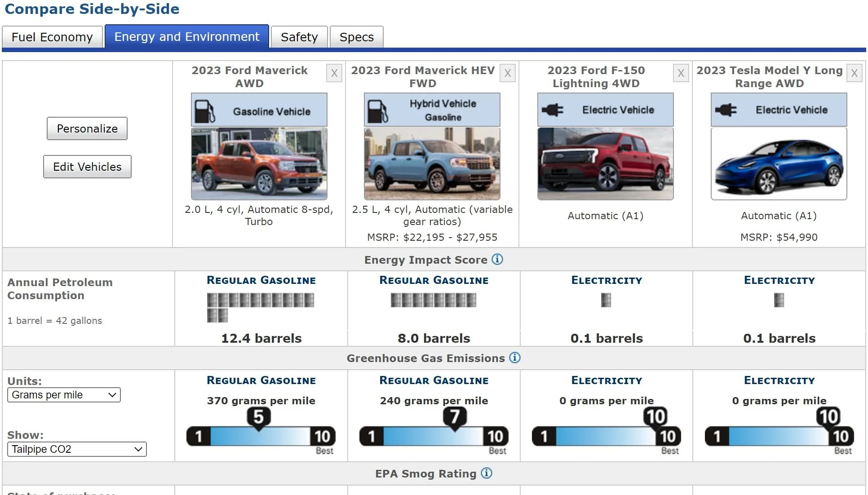868x495 pixels.
Task: Open the Greenhouse Gas Emissions info icon
Action: pos(515,358)
